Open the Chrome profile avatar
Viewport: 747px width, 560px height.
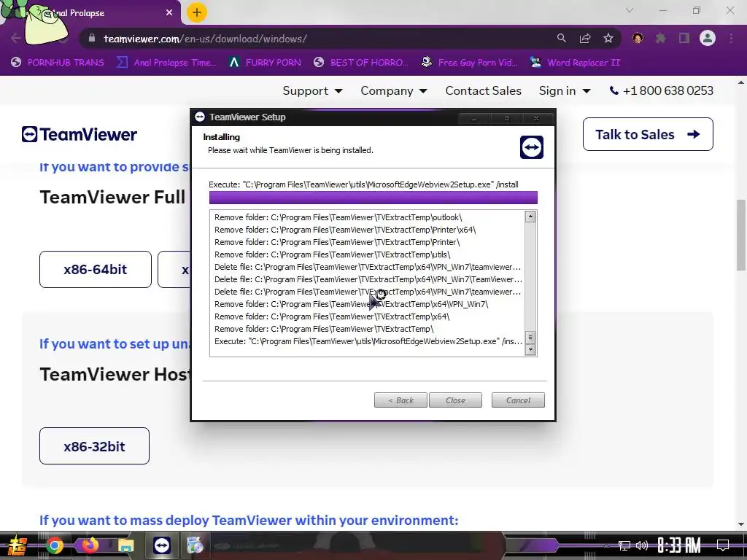tap(708, 39)
